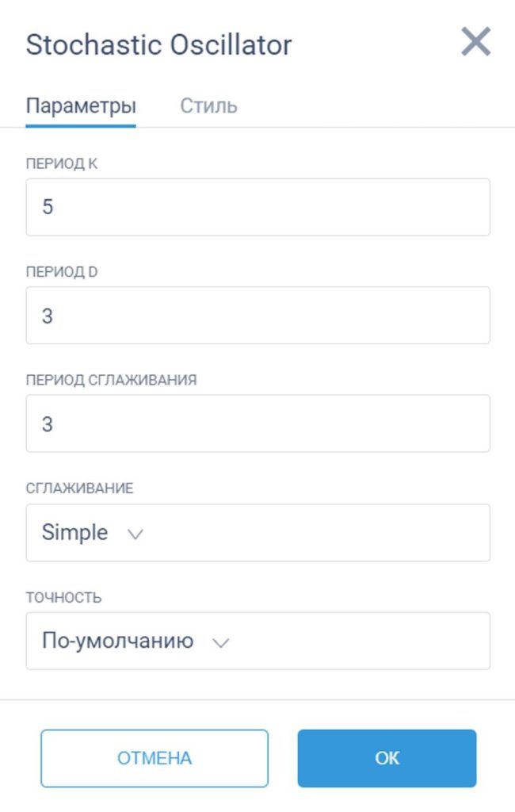The image size is (515, 812).
Task: Open the Стиль tab
Action: tap(208, 106)
